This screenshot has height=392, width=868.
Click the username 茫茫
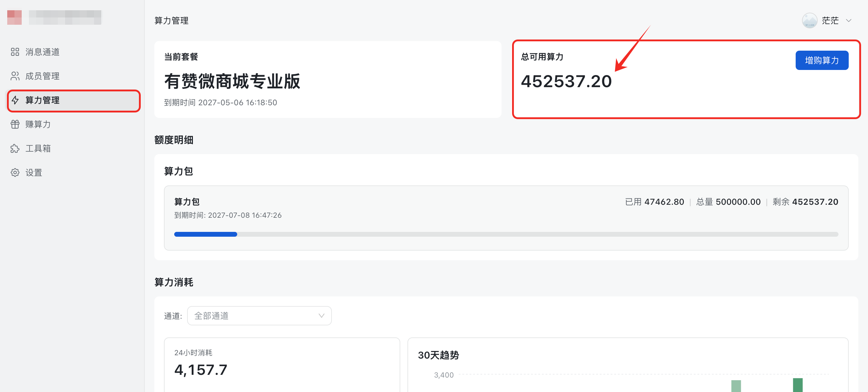830,21
